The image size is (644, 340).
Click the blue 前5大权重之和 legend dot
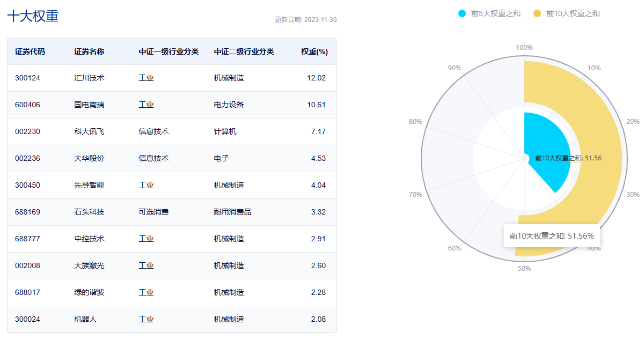463,13
